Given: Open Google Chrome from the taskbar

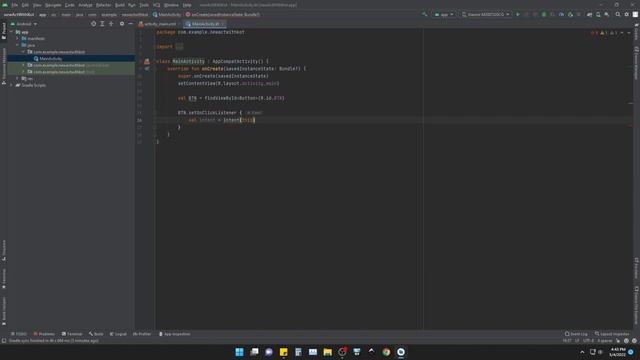Looking at the screenshot, I should [386, 352].
